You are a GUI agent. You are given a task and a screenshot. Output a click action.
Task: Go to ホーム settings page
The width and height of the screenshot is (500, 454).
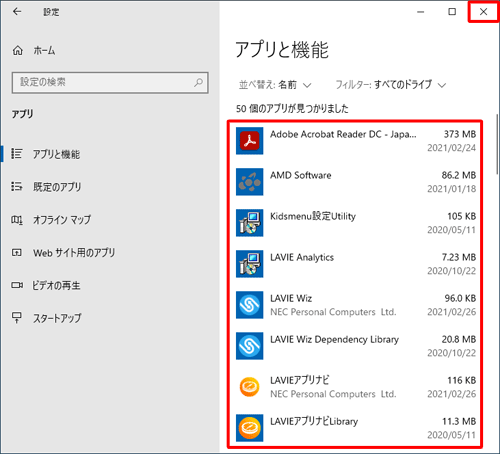tap(44, 51)
